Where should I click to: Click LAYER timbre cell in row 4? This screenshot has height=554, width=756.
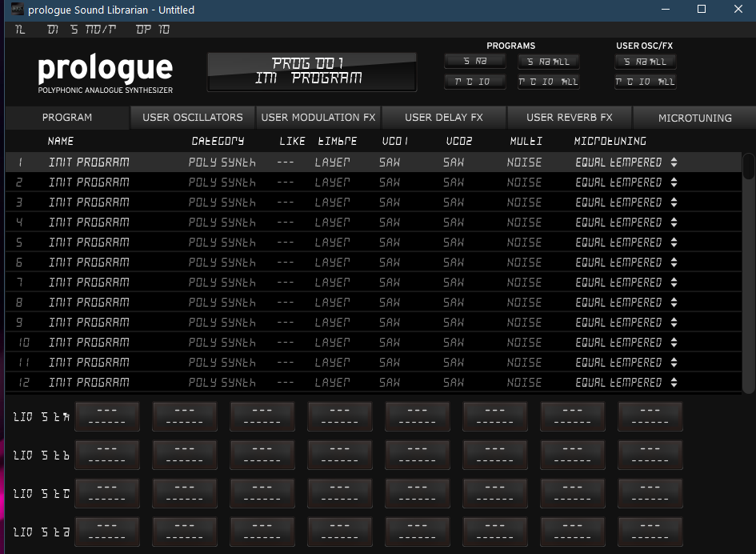pyautogui.click(x=332, y=223)
